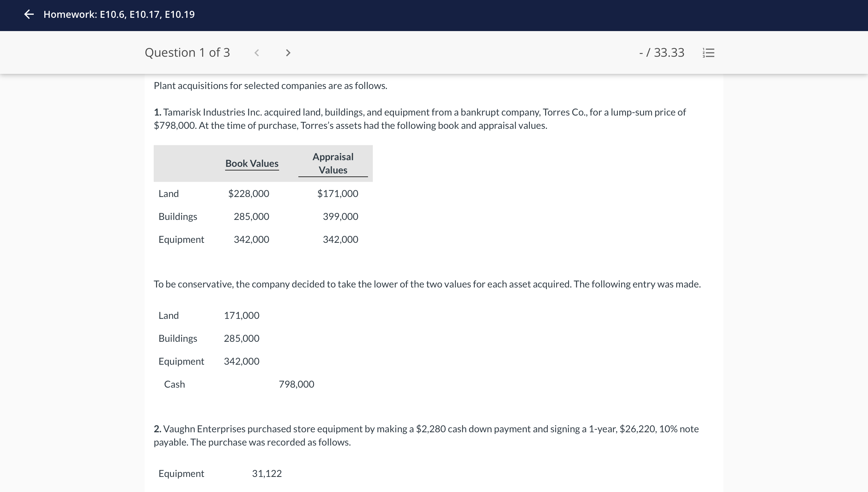Click the $171,000 Land appraisal value cell
868x492 pixels.
click(337, 194)
